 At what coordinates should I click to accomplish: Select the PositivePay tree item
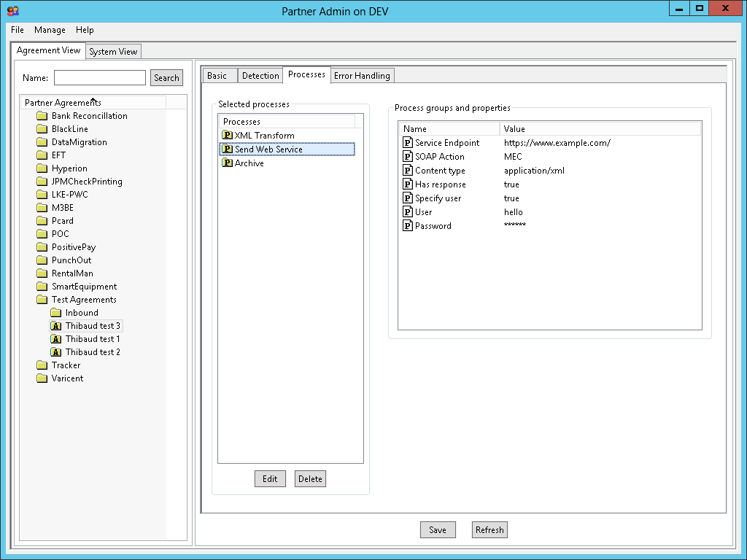click(74, 247)
